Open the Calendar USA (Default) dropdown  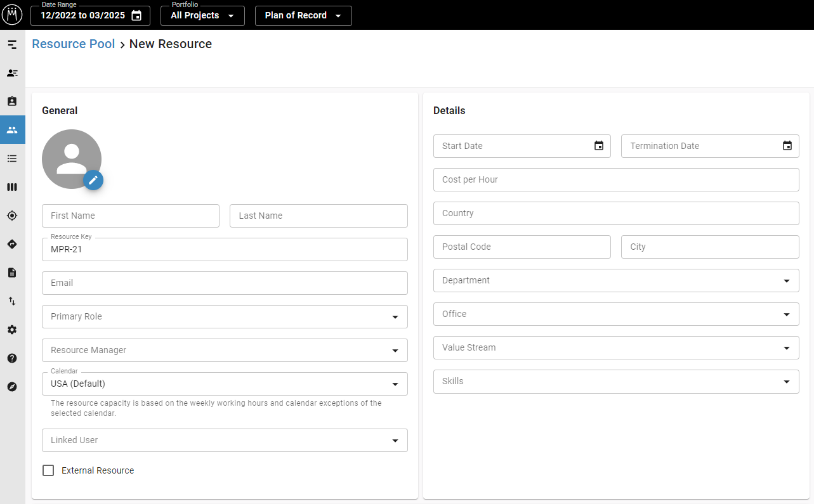(x=225, y=384)
